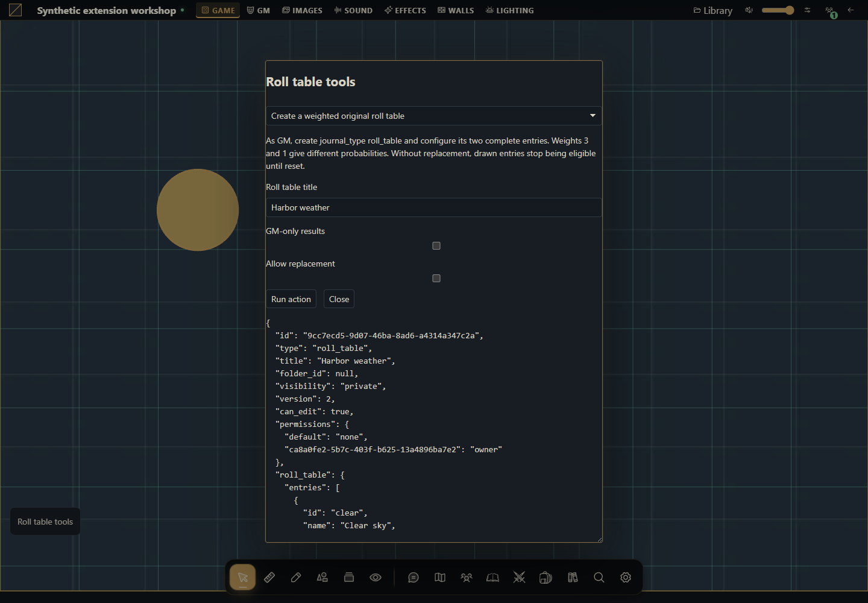Open the Library folder button
The width and height of the screenshot is (868, 603).
click(713, 10)
